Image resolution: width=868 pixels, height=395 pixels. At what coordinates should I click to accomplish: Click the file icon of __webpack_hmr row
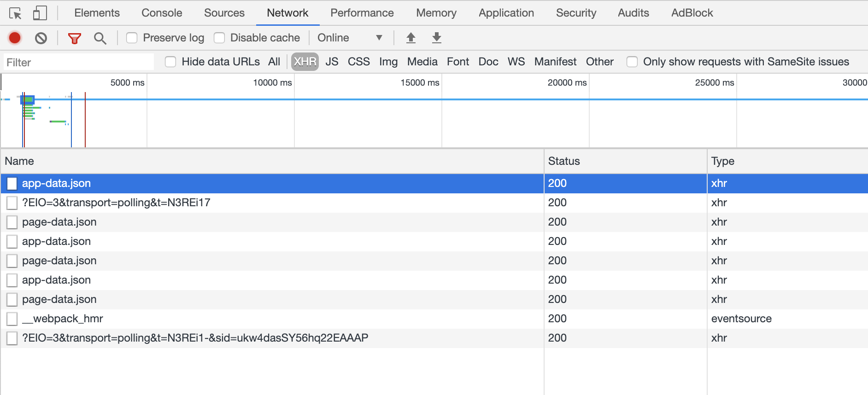click(x=12, y=319)
